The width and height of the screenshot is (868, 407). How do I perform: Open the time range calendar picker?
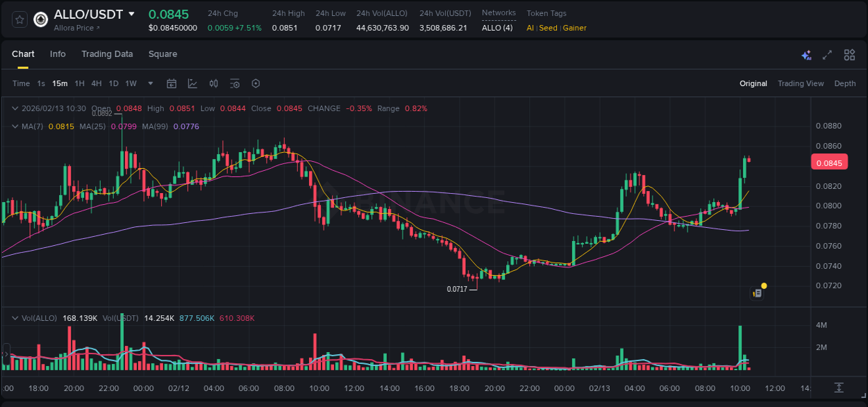tap(172, 83)
